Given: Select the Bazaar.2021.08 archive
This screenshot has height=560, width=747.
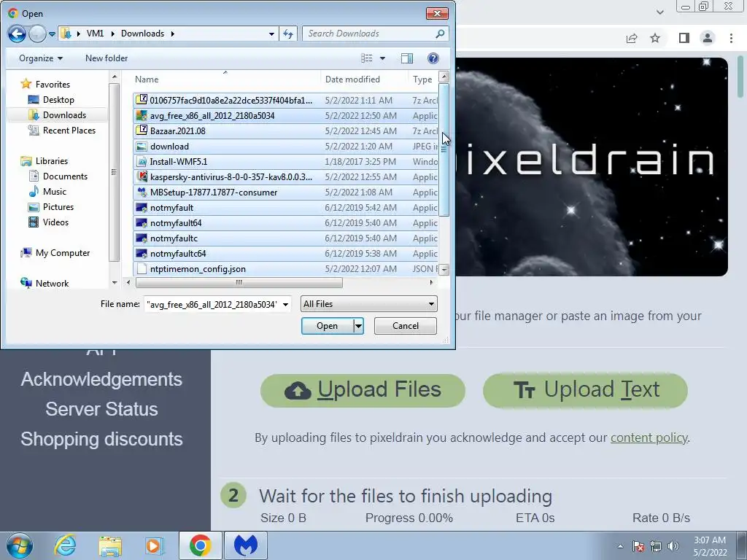Looking at the screenshot, I should tap(285, 131).
